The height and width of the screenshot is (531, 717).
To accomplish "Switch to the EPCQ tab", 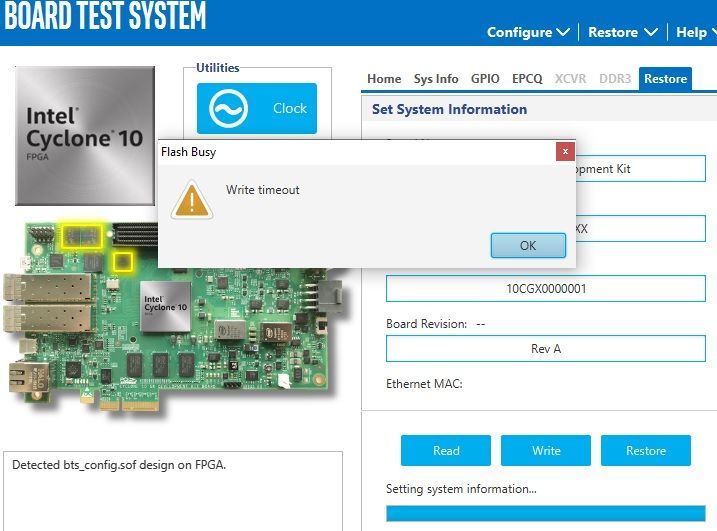I will pyautogui.click(x=527, y=79).
